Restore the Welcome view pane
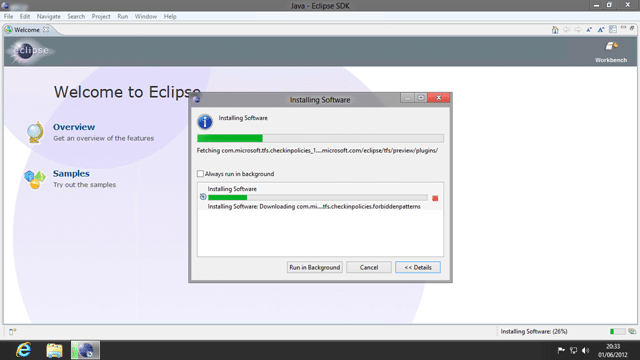Screen dimensions: 640x360 pyautogui.click(x=632, y=28)
